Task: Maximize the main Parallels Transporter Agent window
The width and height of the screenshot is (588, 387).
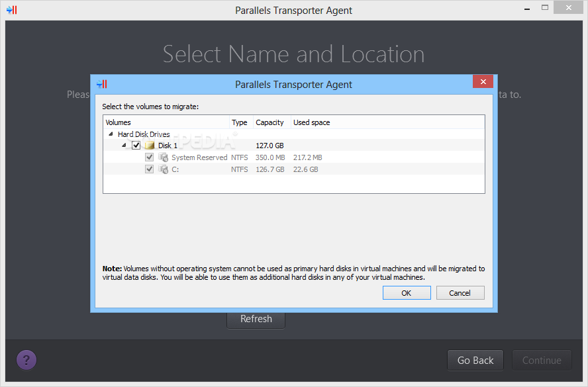Action: point(545,7)
